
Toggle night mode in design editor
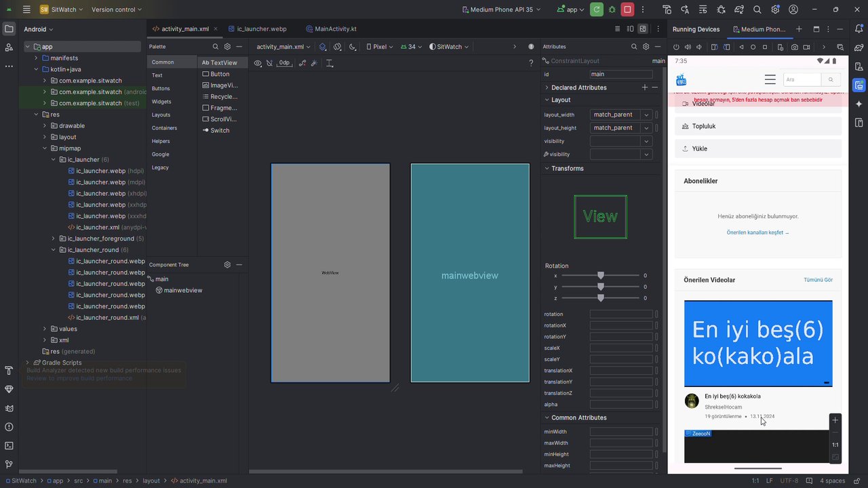click(353, 47)
